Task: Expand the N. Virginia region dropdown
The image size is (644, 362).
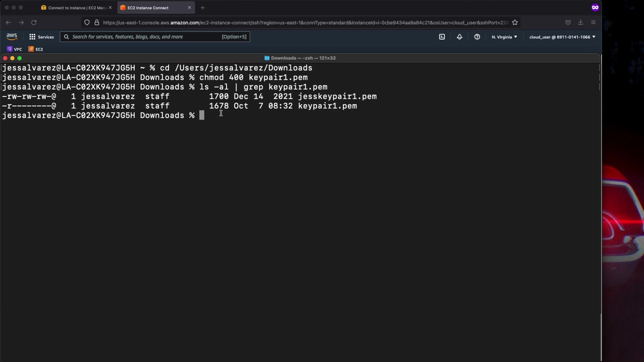Action: [x=504, y=37]
